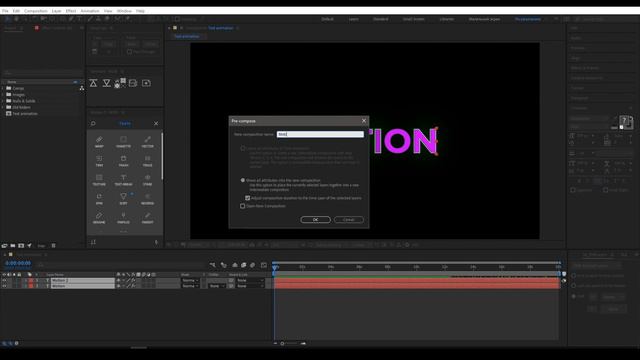The image size is (640, 360).
Task: Select the Vignette tool icon
Action: coord(123,142)
